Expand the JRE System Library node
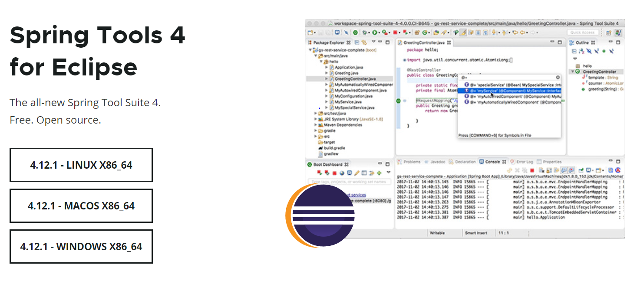The height and width of the screenshot is (284, 644). [316, 119]
